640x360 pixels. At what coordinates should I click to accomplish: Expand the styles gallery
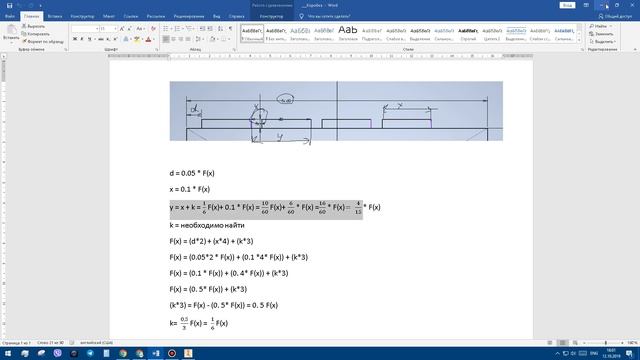[579, 40]
